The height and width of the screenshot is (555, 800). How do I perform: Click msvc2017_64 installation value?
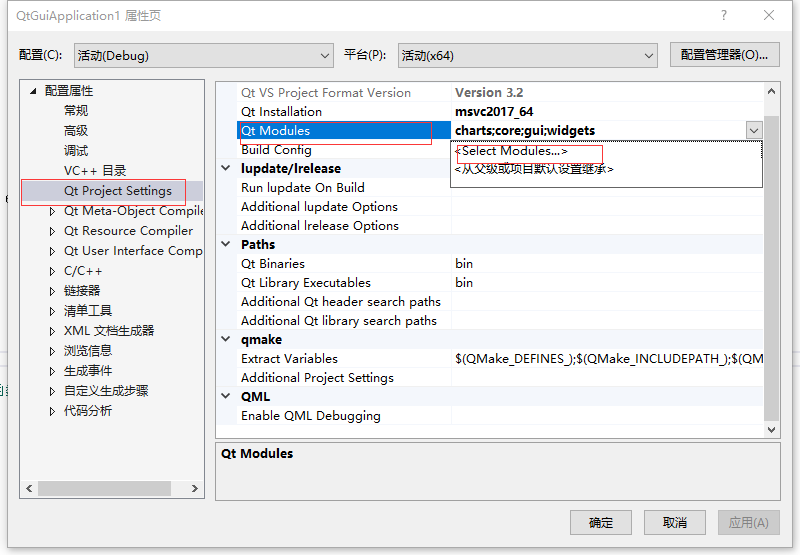click(x=494, y=112)
